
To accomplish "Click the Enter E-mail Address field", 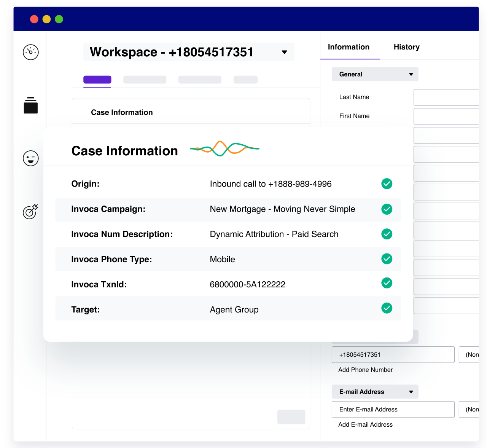I will (393, 410).
